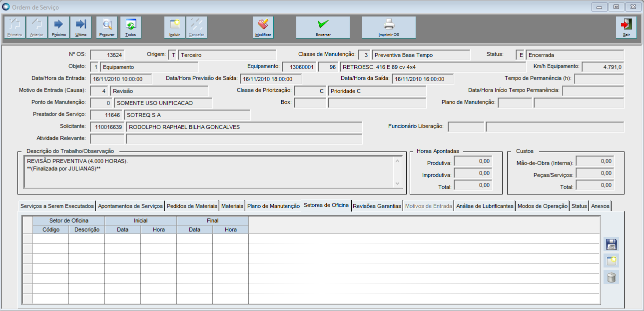Image resolution: width=644 pixels, height=311 pixels.
Task: Click the Nº OS field 13524
Action: click(107, 55)
